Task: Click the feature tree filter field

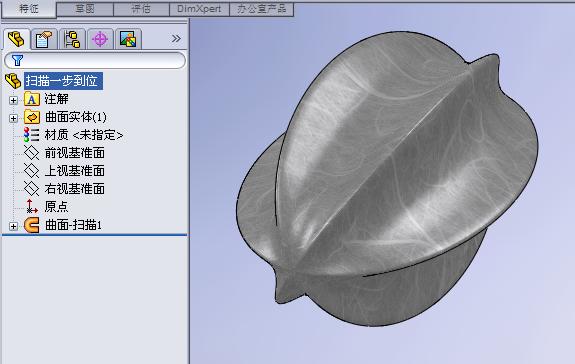Action: [95, 60]
